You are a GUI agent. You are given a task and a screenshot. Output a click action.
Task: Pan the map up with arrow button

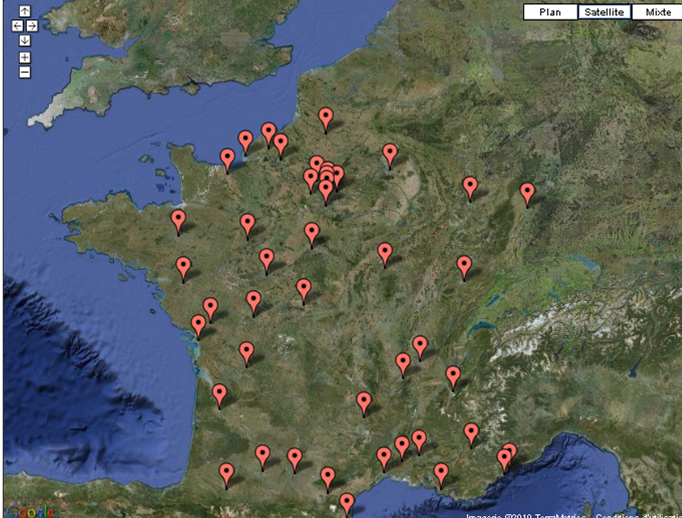coord(25,12)
